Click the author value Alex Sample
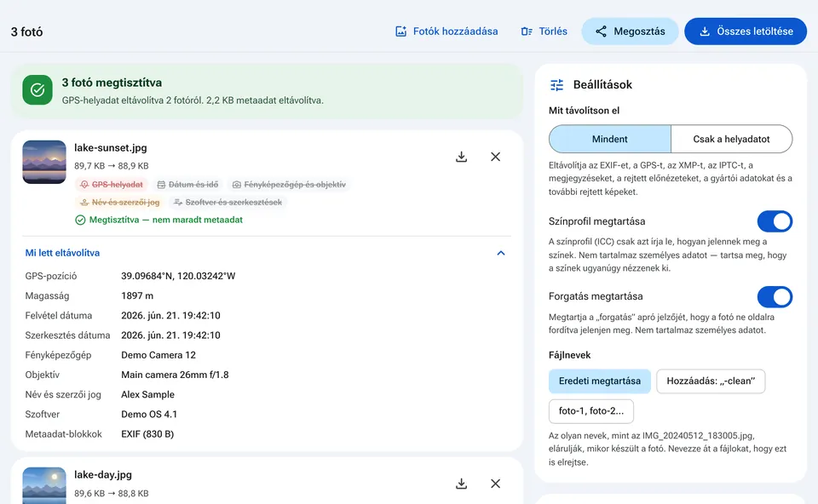Image resolution: width=818 pixels, height=504 pixels. tap(147, 394)
